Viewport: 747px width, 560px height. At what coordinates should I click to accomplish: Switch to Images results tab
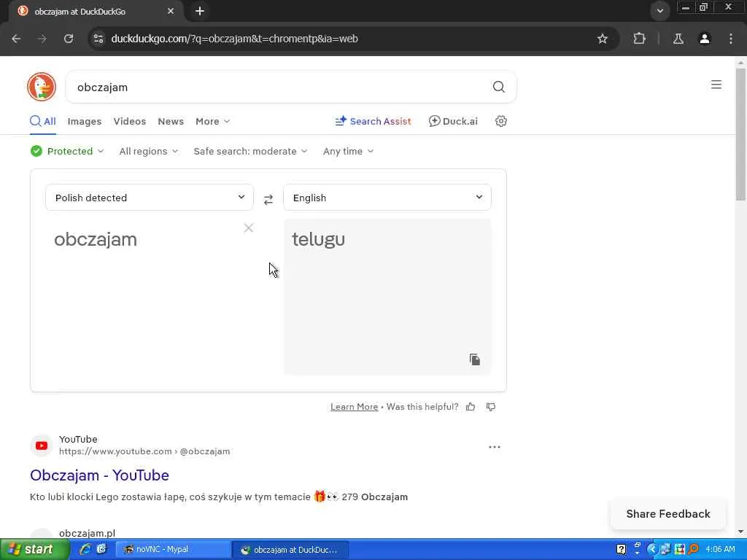(85, 121)
